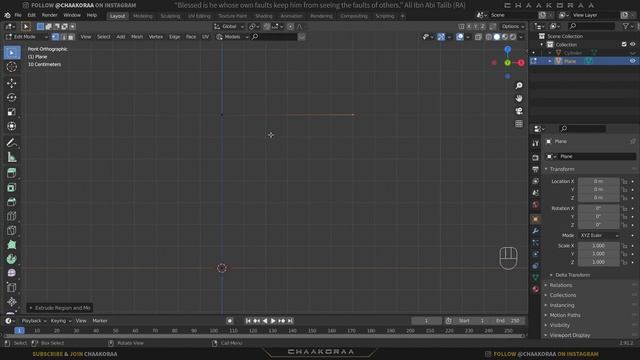Click the zoom view magnifier icon

point(519,86)
